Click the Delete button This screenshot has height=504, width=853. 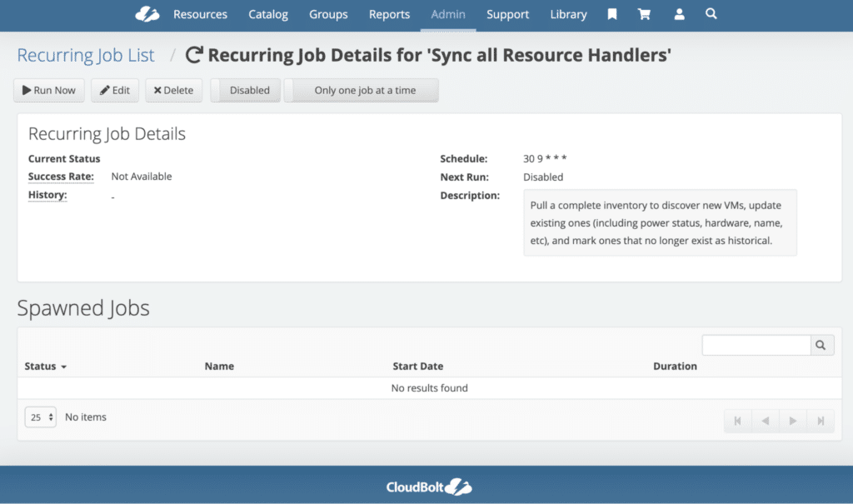click(173, 90)
